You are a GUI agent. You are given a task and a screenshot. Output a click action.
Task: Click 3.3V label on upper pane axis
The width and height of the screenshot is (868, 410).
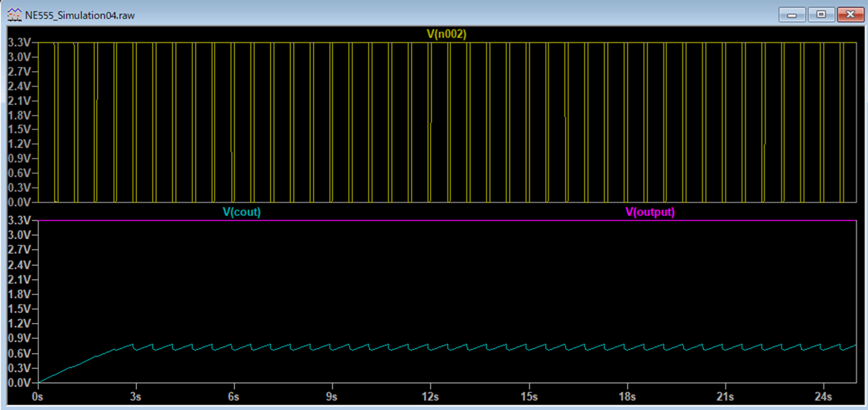18,42
